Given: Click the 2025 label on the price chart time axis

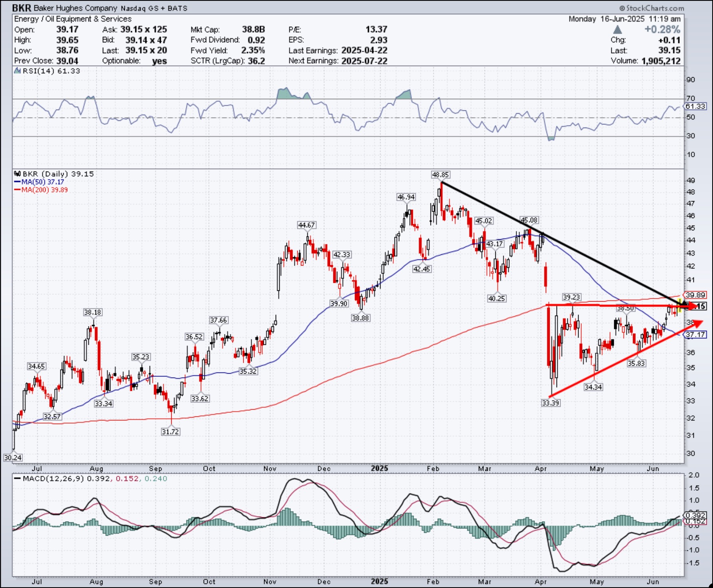Looking at the screenshot, I should [379, 468].
